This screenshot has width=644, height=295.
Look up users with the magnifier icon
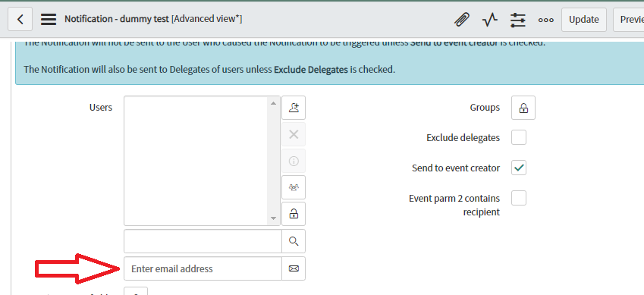click(294, 241)
